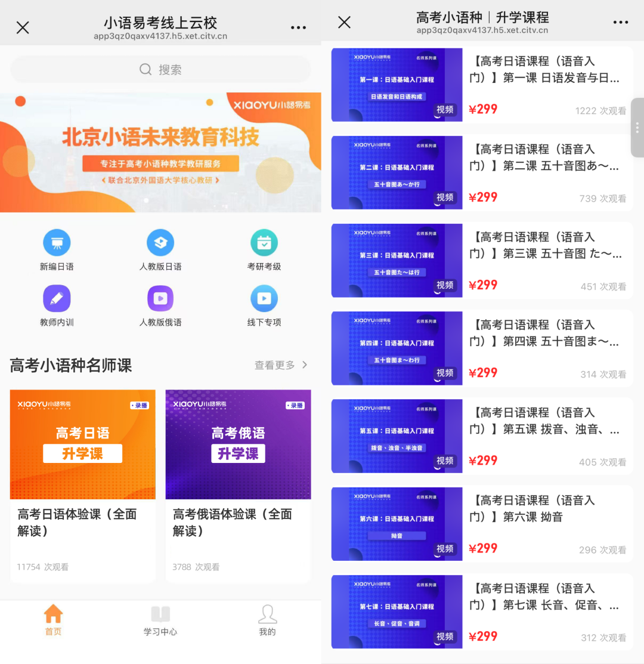Screen dimensions: 644x664
Task: Open 第一课 日语发音 course thumbnail
Action: coord(397,85)
